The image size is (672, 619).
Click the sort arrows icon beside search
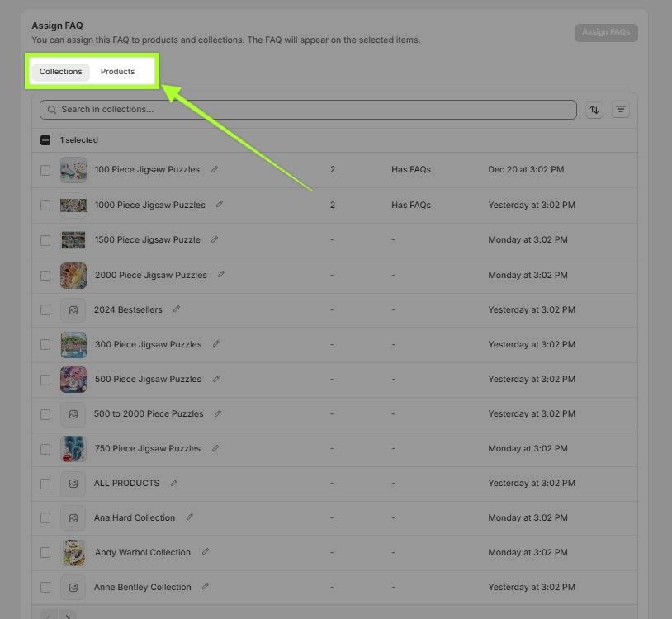pyautogui.click(x=594, y=110)
